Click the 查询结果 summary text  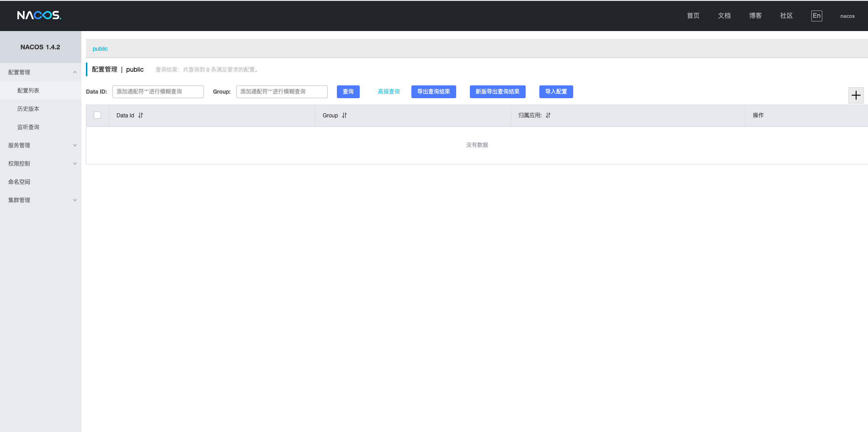pos(208,70)
